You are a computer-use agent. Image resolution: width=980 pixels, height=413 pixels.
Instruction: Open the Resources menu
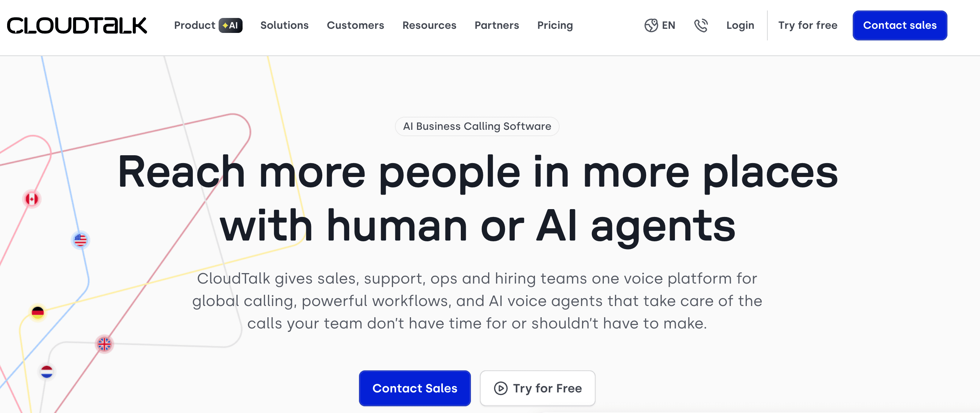coord(429,25)
